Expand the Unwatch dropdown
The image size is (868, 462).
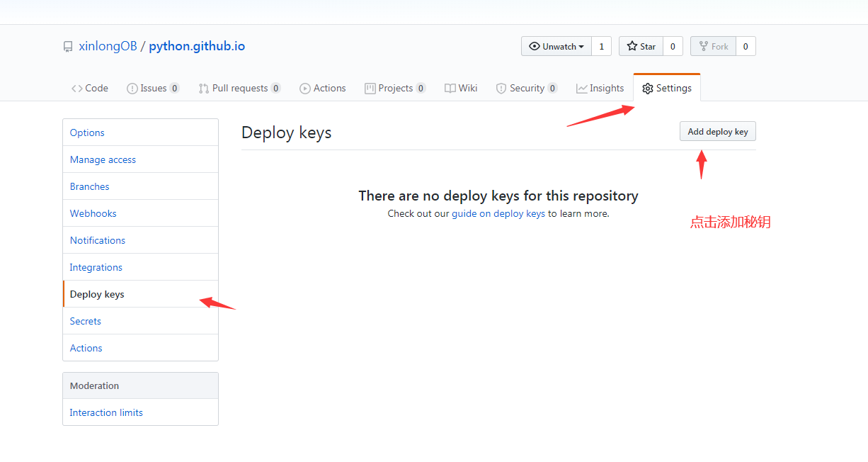click(556, 47)
